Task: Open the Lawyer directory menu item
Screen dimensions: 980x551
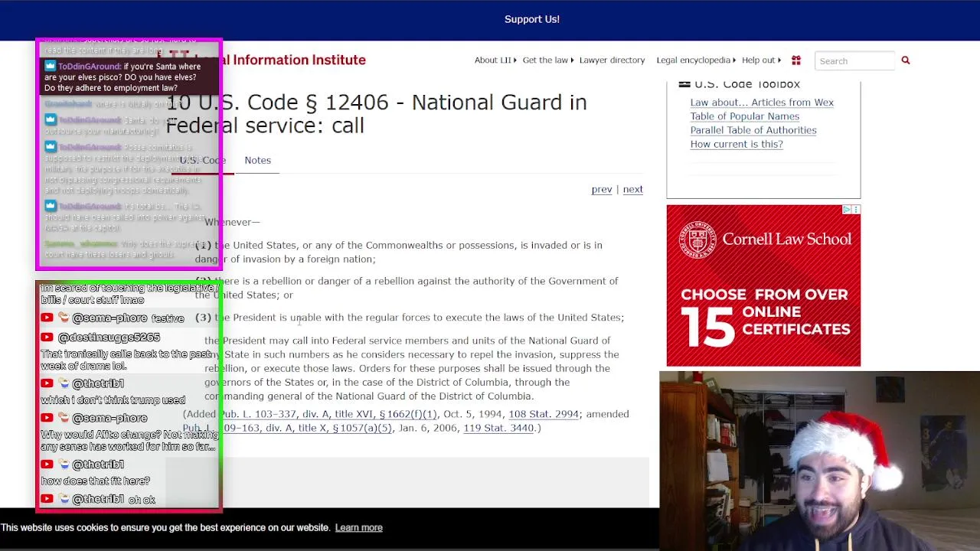Action: tap(612, 60)
